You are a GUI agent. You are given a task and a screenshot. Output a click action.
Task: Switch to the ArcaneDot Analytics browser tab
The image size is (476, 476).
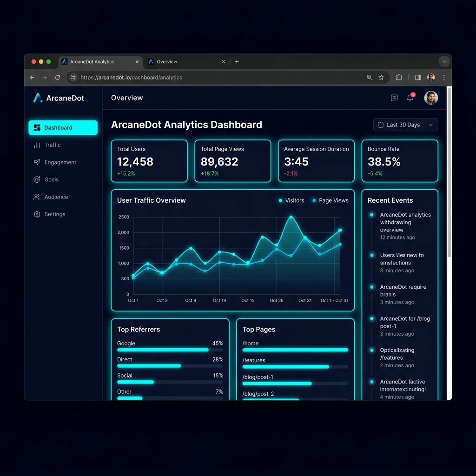point(100,62)
